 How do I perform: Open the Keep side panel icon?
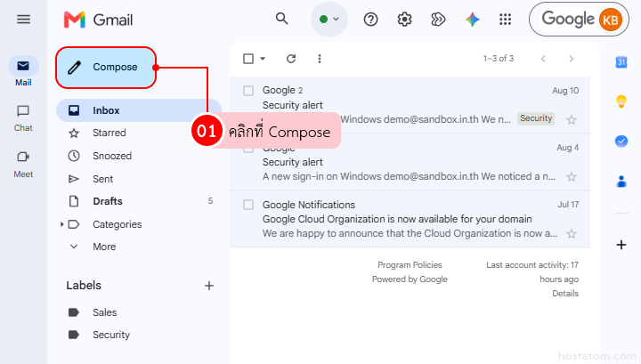[x=621, y=101]
